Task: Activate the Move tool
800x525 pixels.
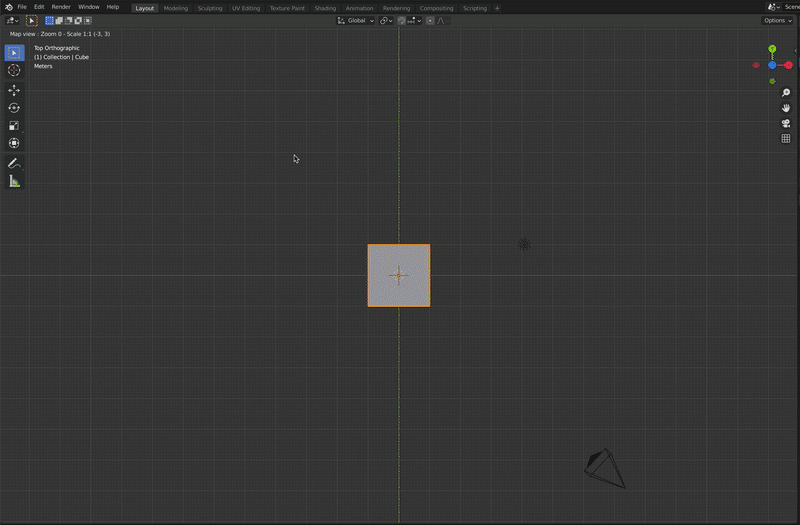Action: click(14, 90)
